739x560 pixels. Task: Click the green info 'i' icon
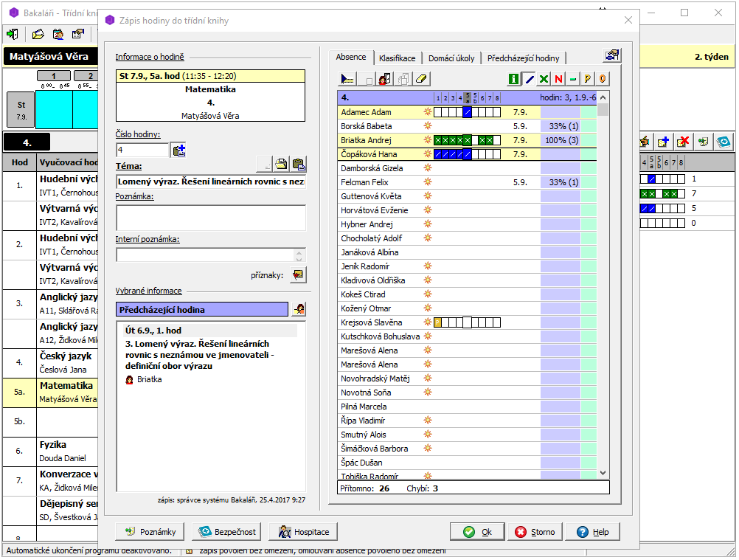coord(514,79)
